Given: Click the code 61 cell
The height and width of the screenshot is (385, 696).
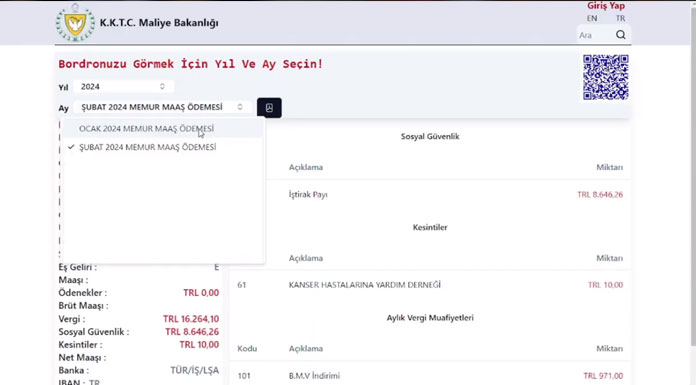Looking at the screenshot, I should 241,285.
